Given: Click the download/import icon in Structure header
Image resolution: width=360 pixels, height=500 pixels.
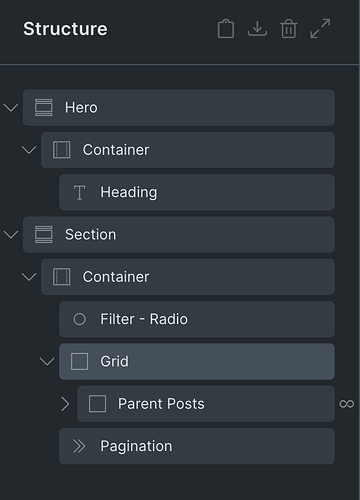Looking at the screenshot, I should click(257, 29).
